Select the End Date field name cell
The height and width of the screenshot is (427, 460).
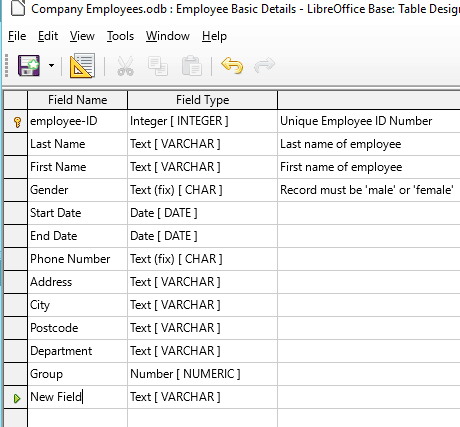point(77,236)
